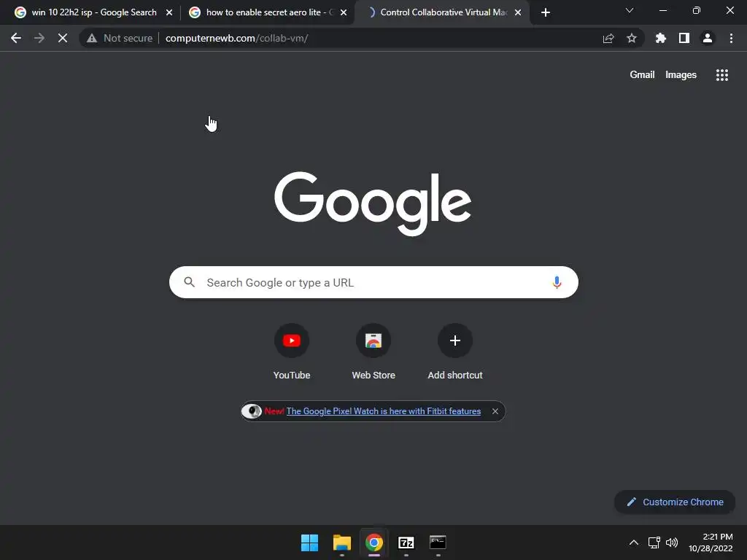747x560 pixels.
Task: Open 7-Zip from the taskbar
Action: (x=406, y=542)
